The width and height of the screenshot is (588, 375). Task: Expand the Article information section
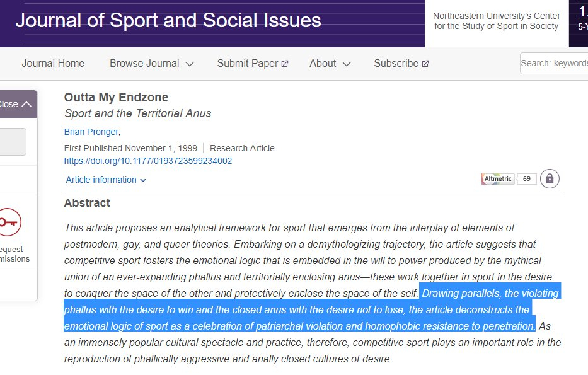tap(106, 180)
